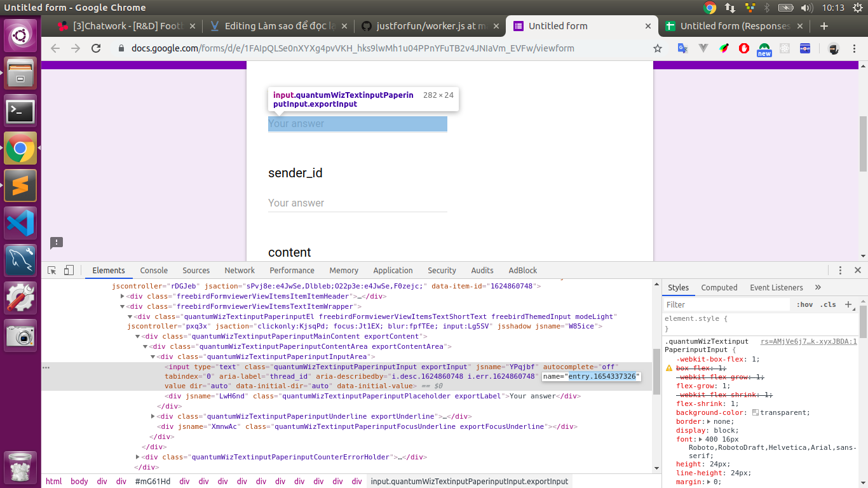Open the Application tab

coord(393,270)
